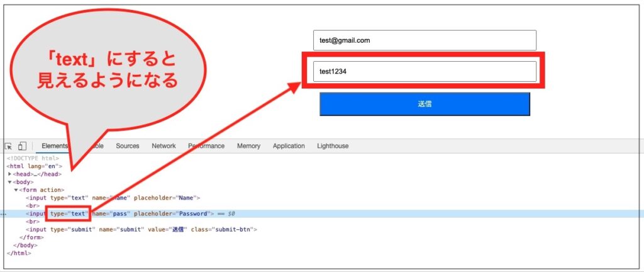Click the value="送信" attribute
Screen dimensions: 644x272
point(167,229)
